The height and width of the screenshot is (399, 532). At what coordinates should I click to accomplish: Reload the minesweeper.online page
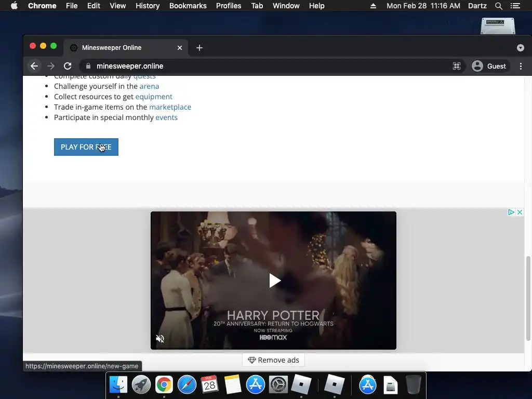pos(68,66)
